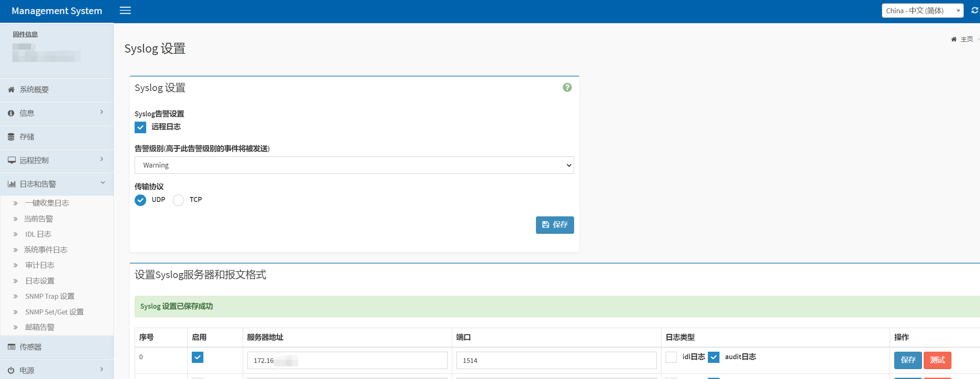Open the China - 中文 language dropdown
The image size is (980, 379).
[922, 10]
